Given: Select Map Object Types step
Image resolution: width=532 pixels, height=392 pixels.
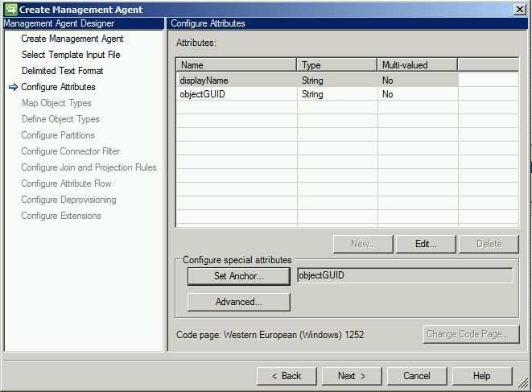Looking at the screenshot, I should (56, 103).
